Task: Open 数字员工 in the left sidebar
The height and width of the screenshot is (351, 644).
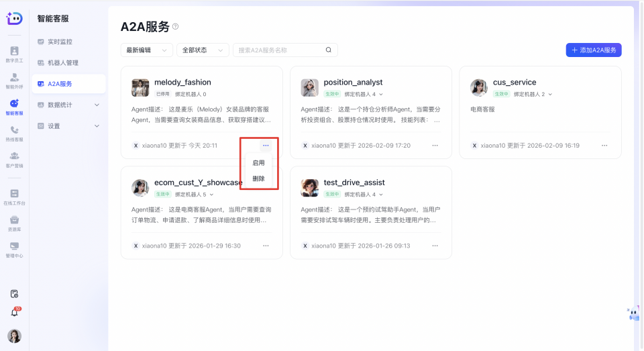Action: pos(14,54)
